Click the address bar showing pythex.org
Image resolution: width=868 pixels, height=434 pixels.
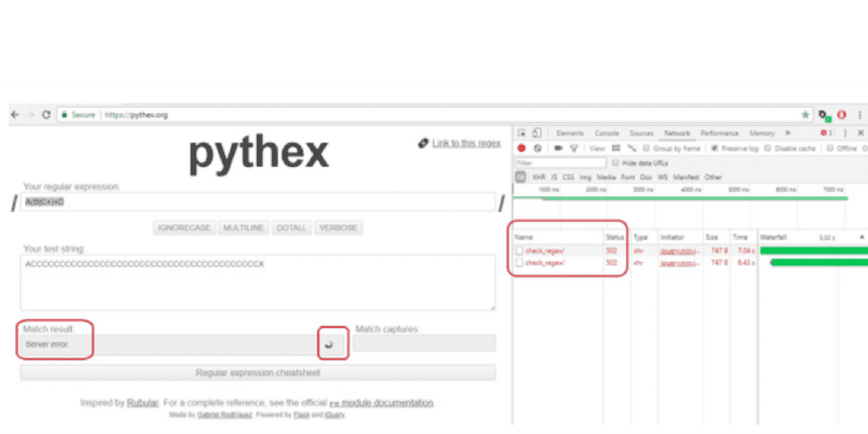pyautogui.click(x=435, y=115)
